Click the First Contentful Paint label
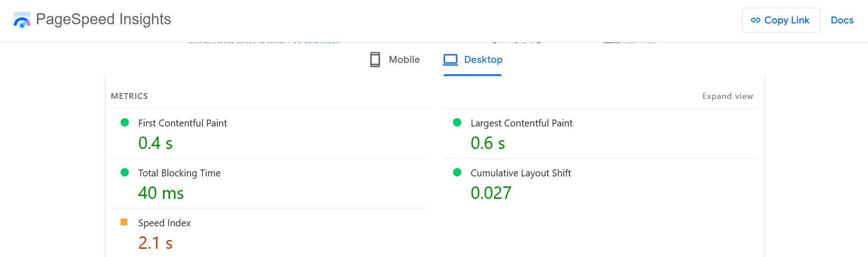 (x=182, y=123)
